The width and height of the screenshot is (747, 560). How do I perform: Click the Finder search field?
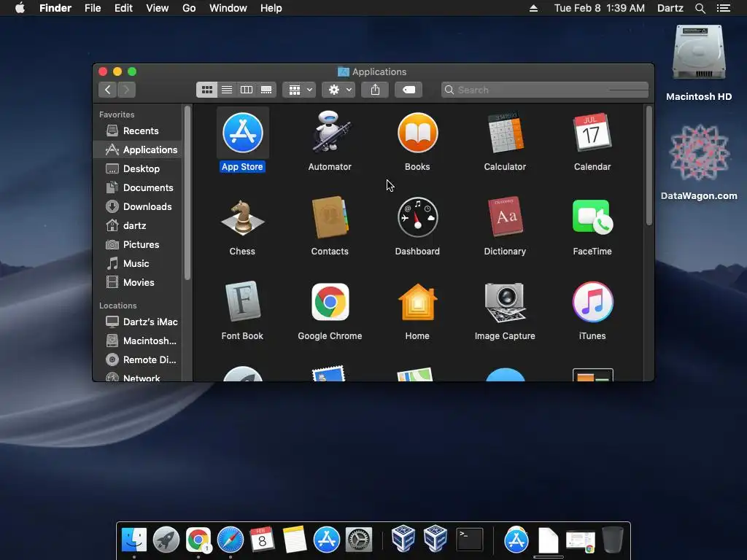[x=544, y=90]
